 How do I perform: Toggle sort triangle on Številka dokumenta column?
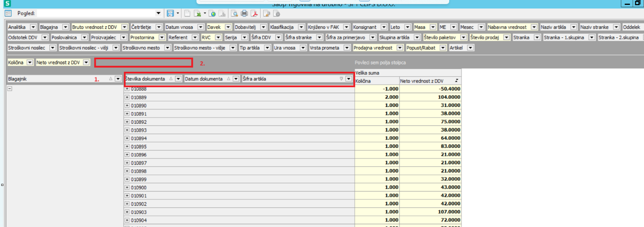(171, 79)
